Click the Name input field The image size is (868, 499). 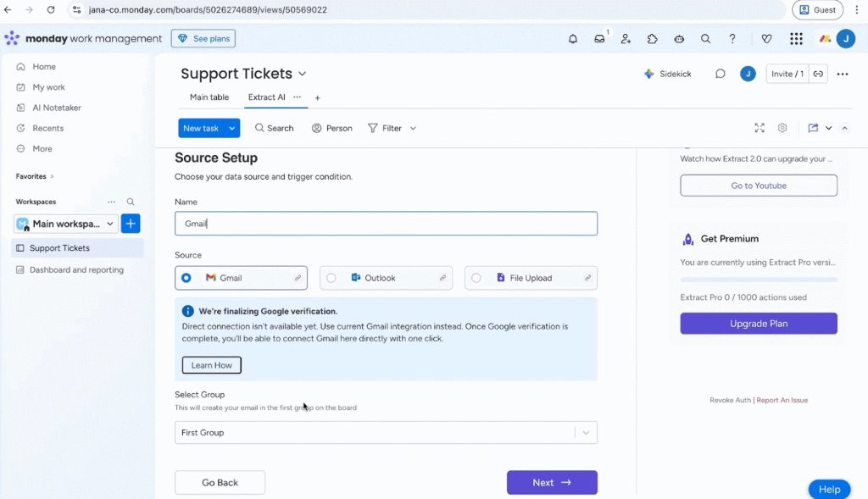pos(386,224)
